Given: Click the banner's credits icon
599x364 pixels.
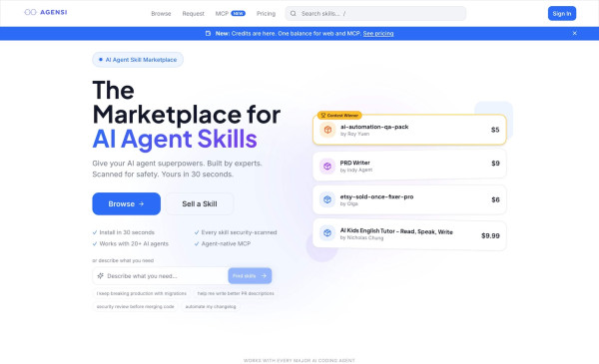Looking at the screenshot, I should click(x=209, y=33).
